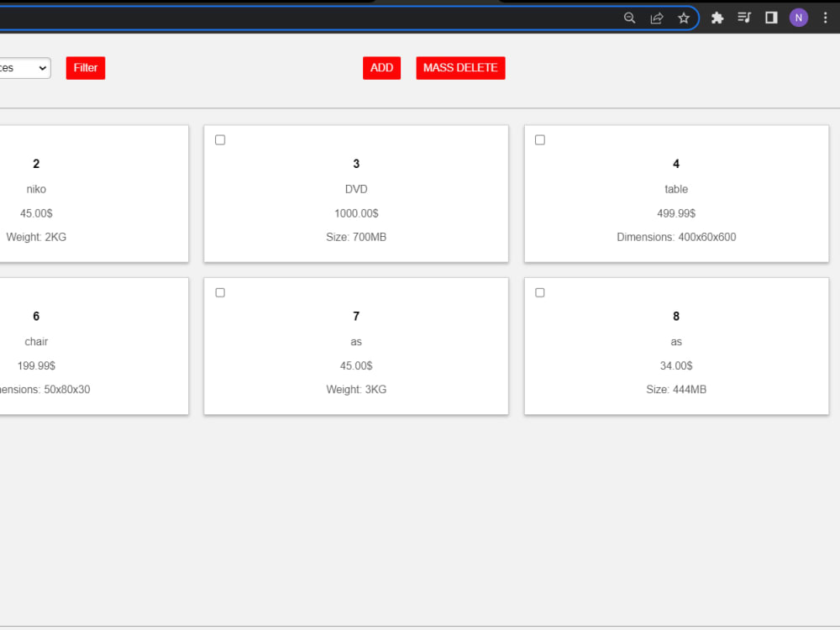Click the product name "chair"
840x630 pixels.
click(36, 341)
